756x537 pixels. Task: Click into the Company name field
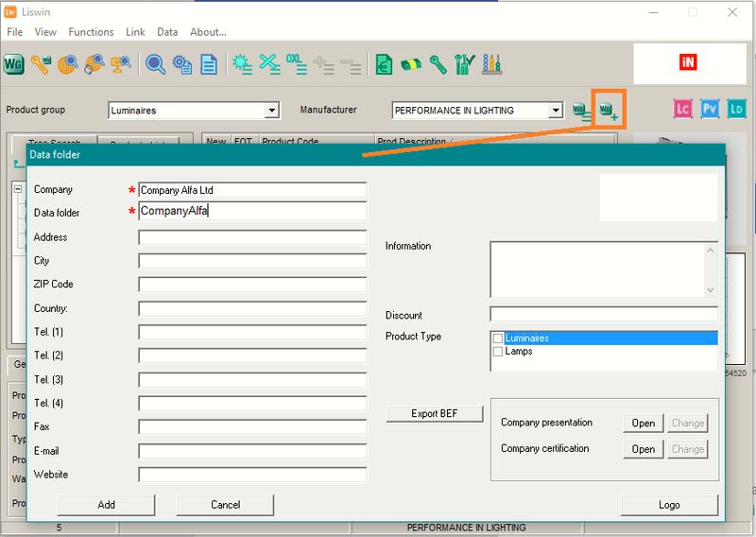click(252, 190)
